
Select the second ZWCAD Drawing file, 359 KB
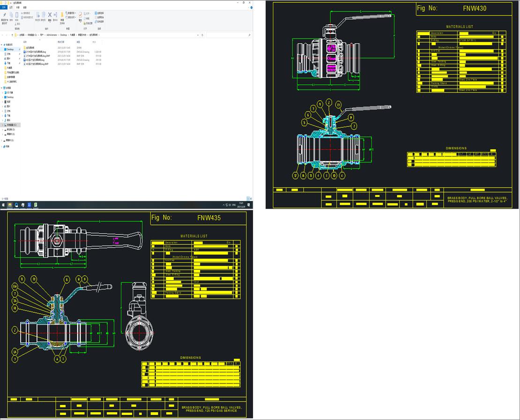point(62,60)
